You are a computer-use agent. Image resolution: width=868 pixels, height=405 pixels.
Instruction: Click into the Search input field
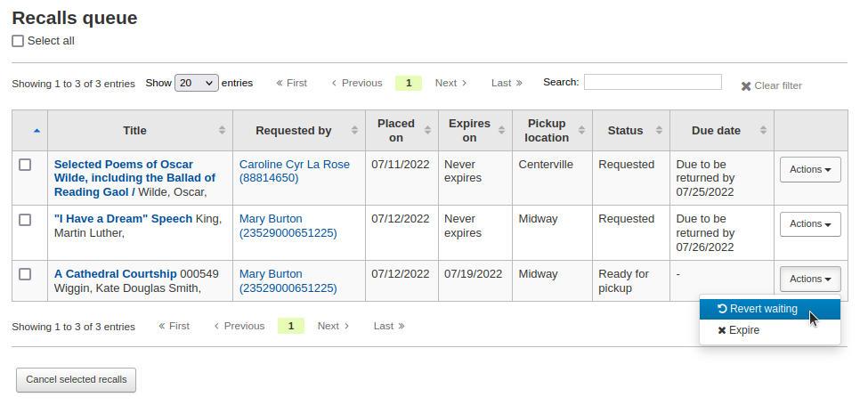point(653,82)
